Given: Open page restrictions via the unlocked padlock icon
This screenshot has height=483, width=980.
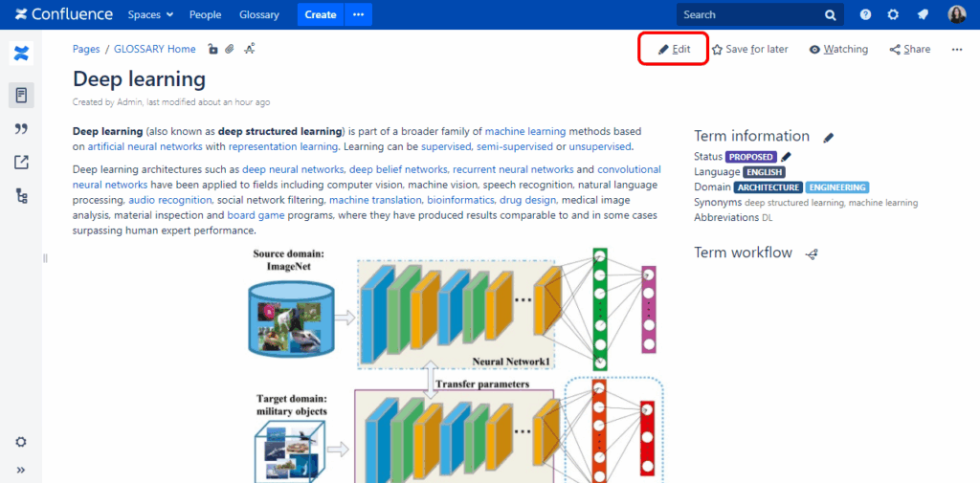Looking at the screenshot, I should coord(213,49).
